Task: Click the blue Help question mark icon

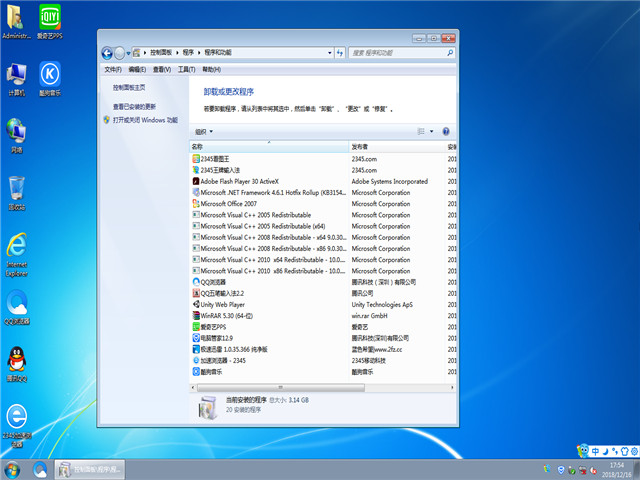Action: point(446,131)
